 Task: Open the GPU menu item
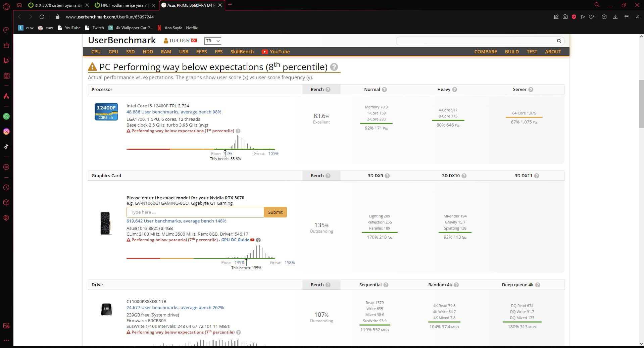pos(113,52)
